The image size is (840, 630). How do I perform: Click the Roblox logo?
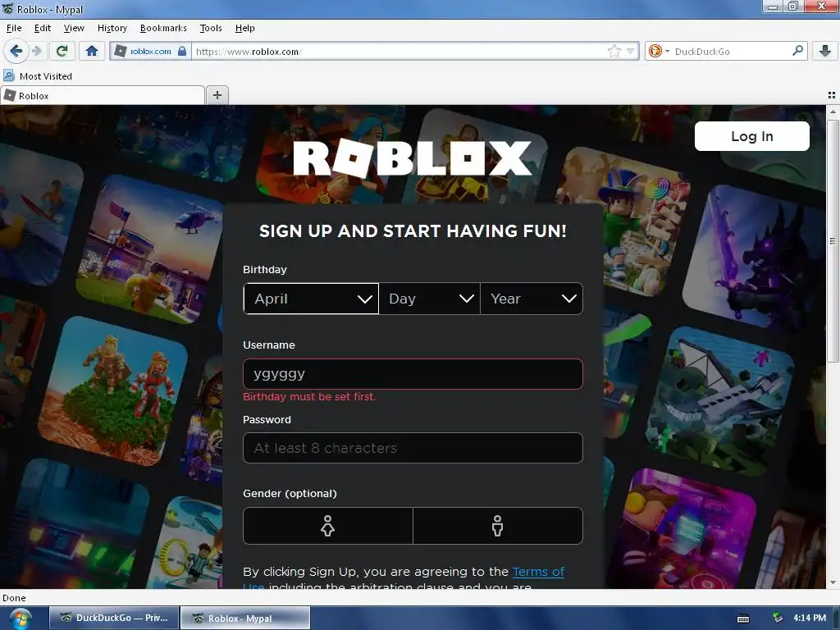(x=412, y=158)
